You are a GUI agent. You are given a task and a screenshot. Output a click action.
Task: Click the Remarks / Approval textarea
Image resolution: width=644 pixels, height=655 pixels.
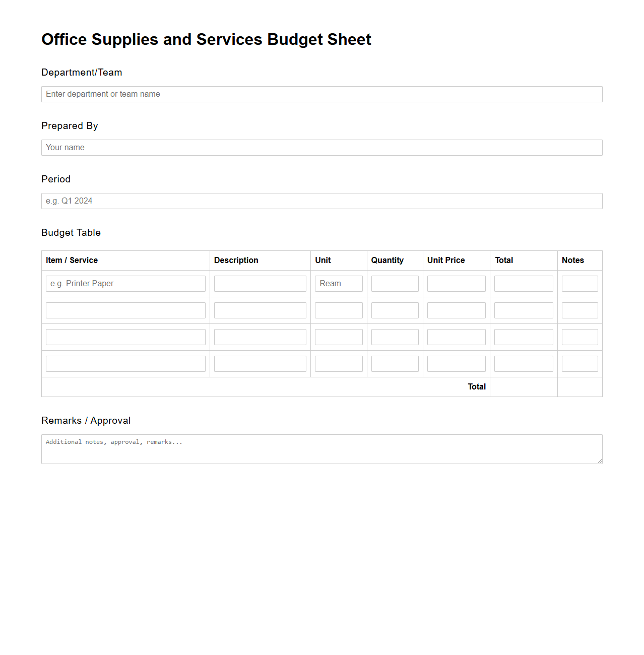(x=321, y=448)
